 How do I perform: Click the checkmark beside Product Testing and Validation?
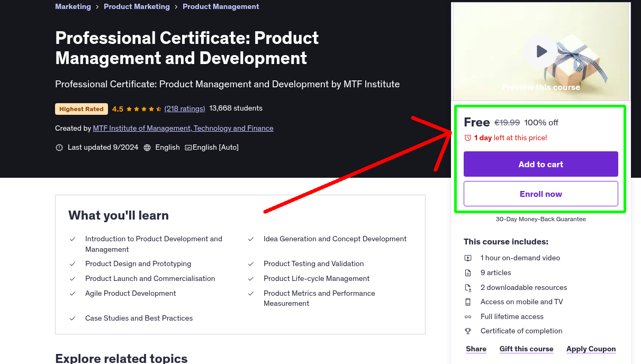pos(251,264)
